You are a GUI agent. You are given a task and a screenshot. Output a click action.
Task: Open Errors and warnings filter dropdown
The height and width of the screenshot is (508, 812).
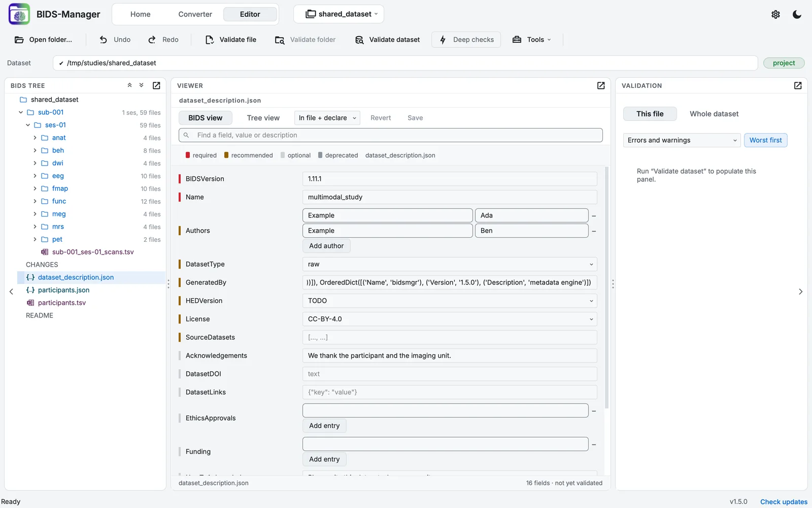pyautogui.click(x=682, y=140)
